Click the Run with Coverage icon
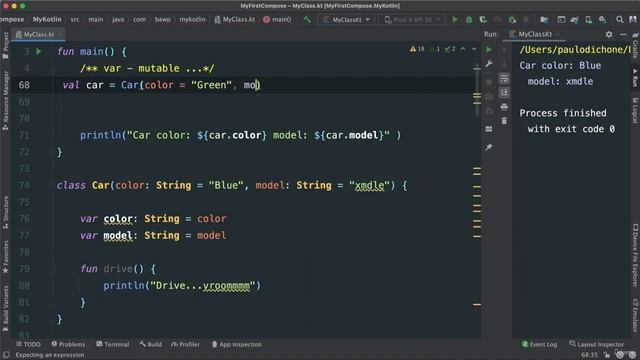640x360 pixels. [x=483, y=19]
